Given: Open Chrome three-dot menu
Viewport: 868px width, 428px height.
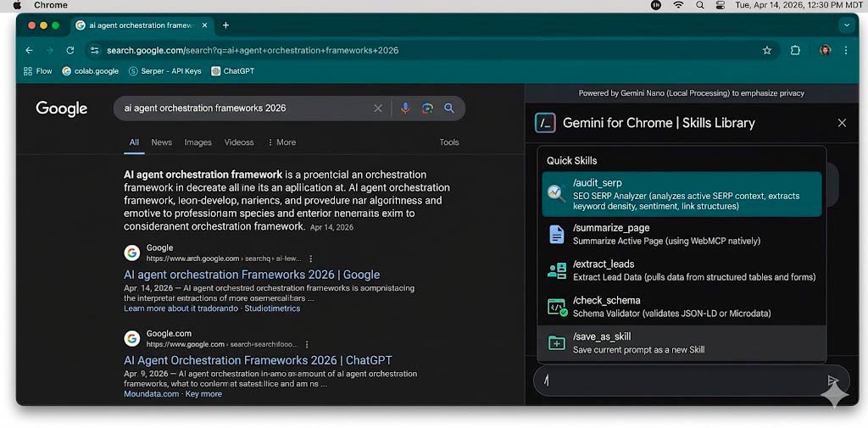Looking at the screenshot, I should 846,50.
